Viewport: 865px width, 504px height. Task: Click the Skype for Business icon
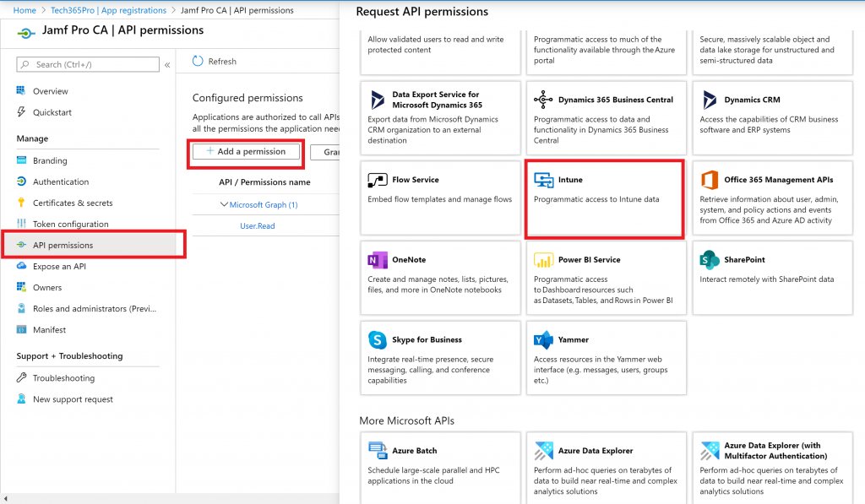pyautogui.click(x=377, y=340)
